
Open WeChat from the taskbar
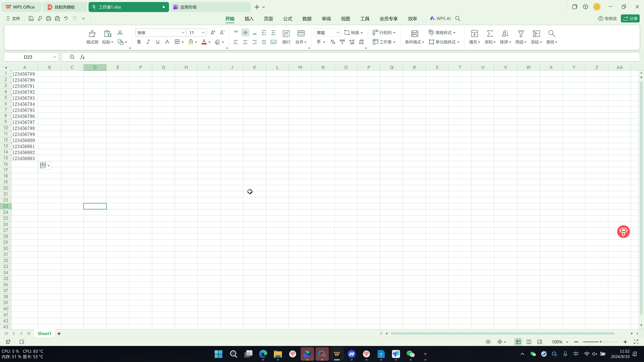411,354
